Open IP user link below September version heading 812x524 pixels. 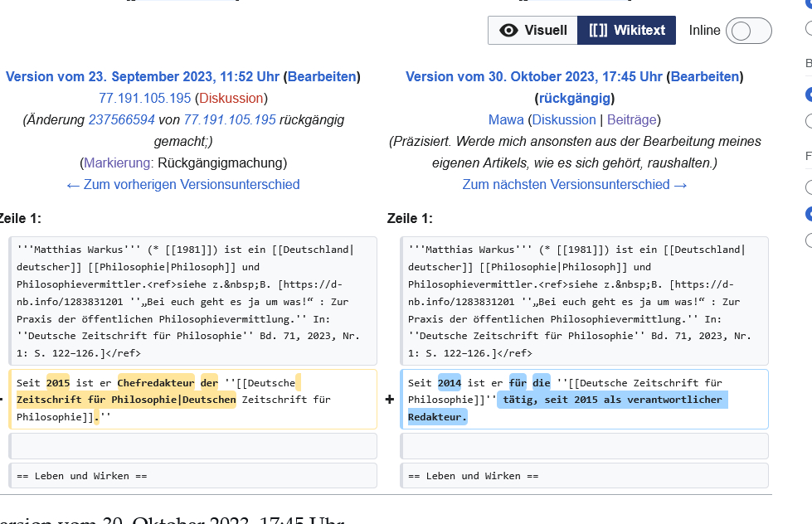click(x=145, y=98)
